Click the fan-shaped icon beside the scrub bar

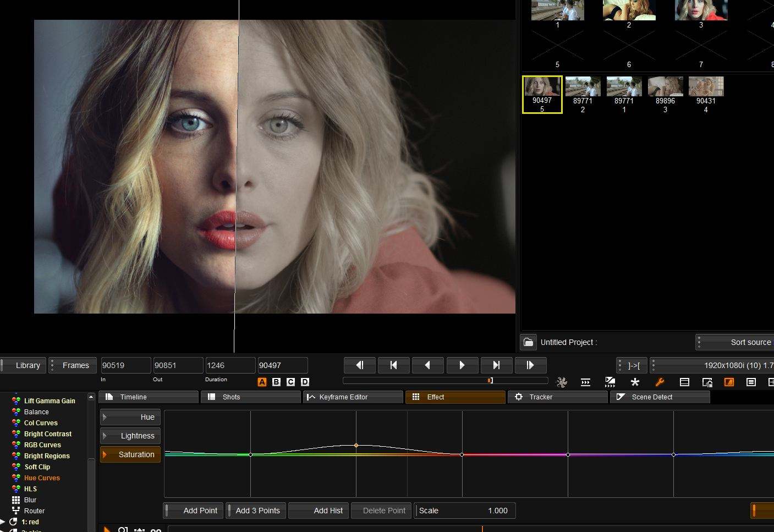point(562,382)
